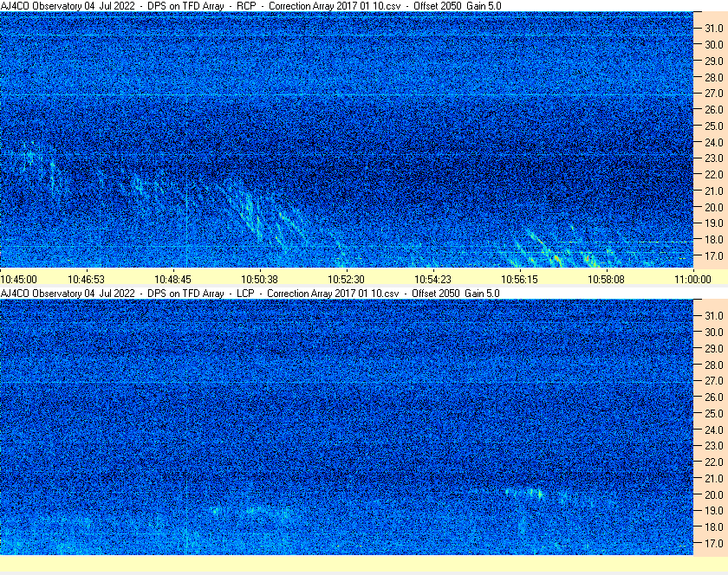
Task: Click the 22.0 frequency label on RCP plot
Action: click(714, 175)
